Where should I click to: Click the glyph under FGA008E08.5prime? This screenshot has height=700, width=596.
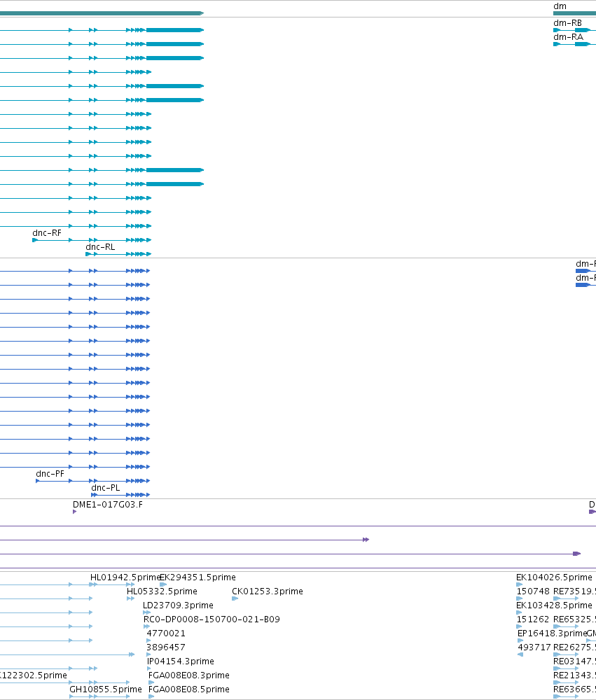coord(151,696)
